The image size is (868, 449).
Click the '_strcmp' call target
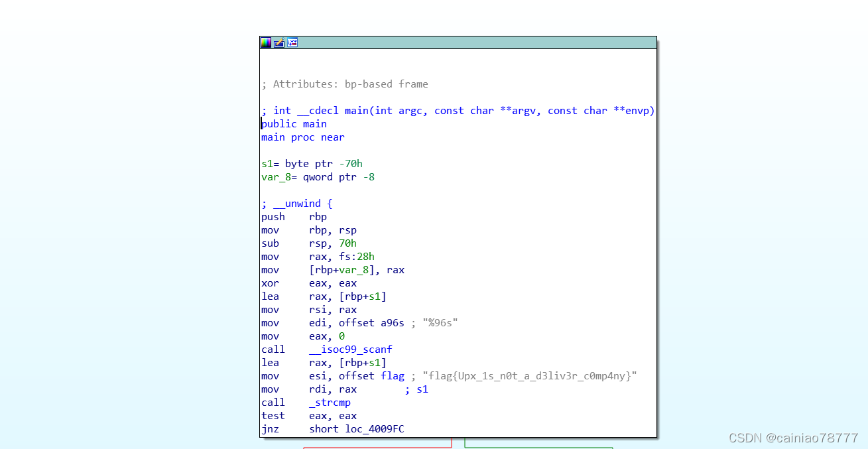330,403
